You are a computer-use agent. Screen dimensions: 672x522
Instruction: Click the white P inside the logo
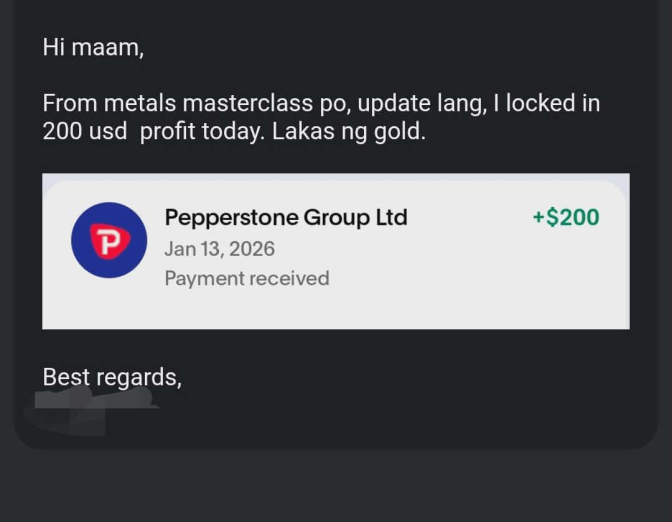click(107, 240)
